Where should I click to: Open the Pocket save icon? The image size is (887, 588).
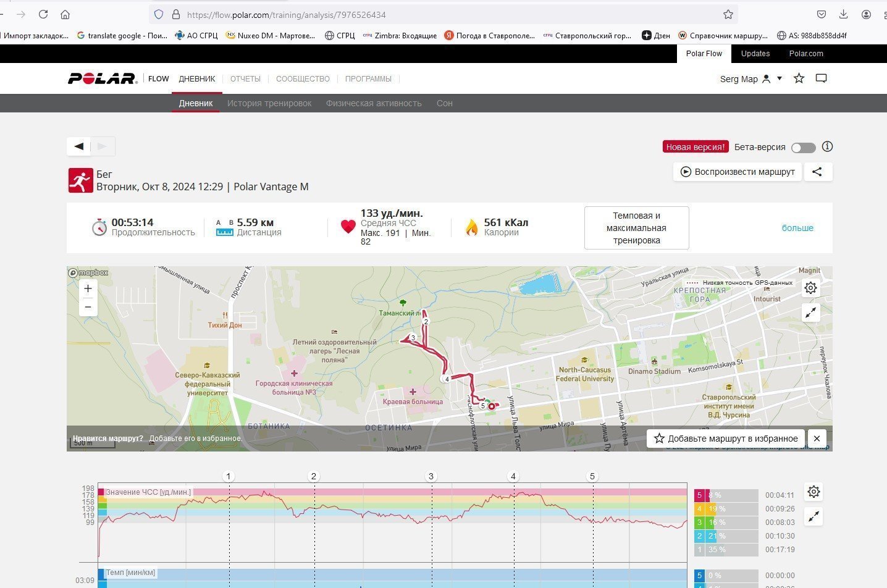click(x=822, y=14)
